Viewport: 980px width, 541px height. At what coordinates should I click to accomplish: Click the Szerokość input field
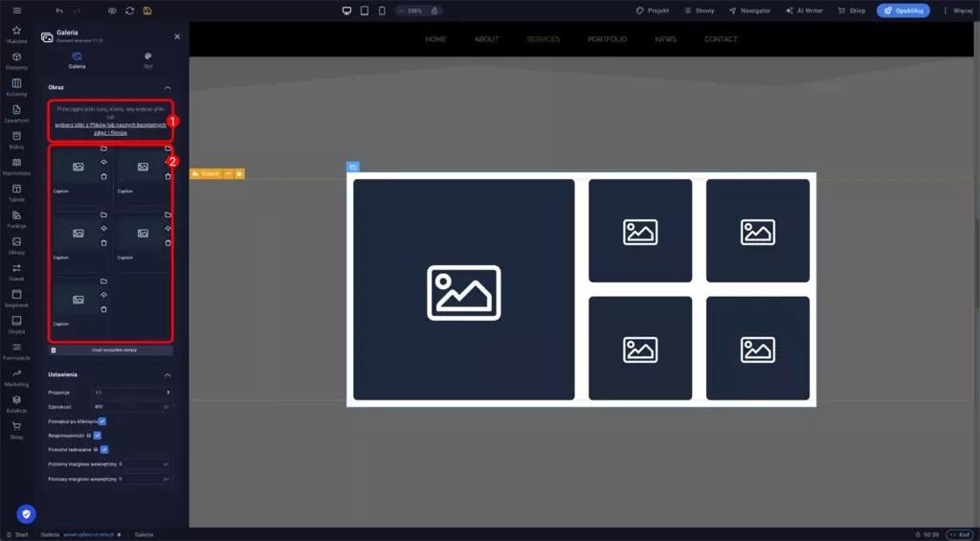pos(129,407)
